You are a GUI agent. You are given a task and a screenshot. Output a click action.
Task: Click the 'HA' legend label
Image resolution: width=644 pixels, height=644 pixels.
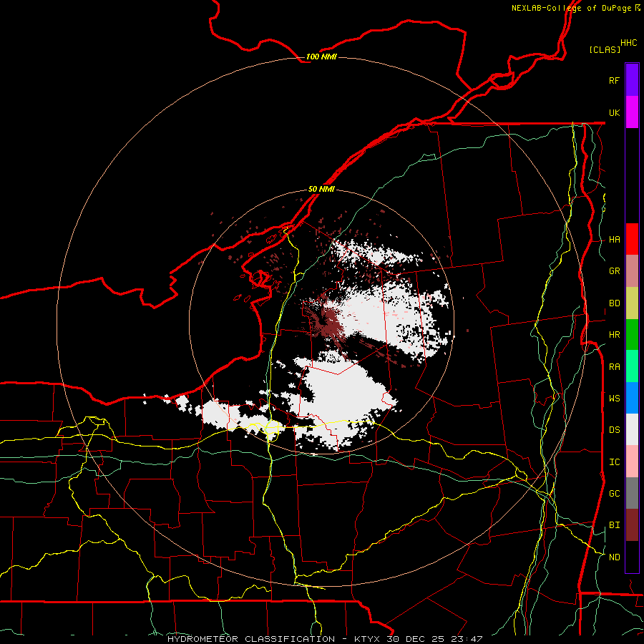[614, 240]
